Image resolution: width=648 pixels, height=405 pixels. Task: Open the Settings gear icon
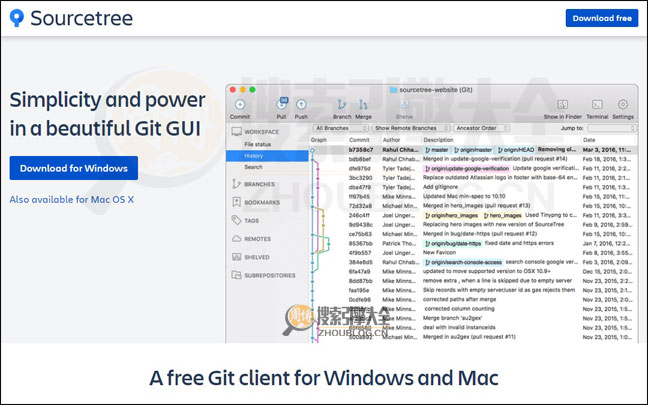coord(623,104)
